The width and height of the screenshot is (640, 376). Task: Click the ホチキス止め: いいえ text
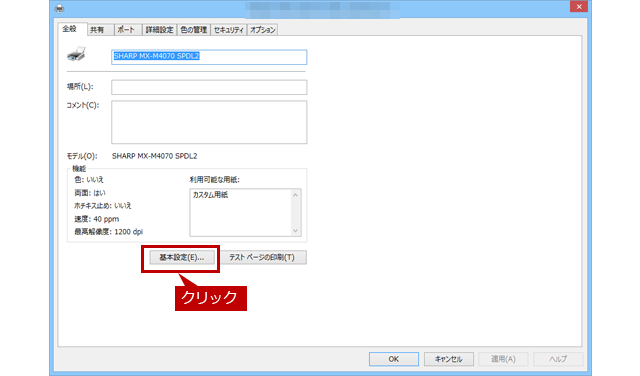tap(102, 206)
